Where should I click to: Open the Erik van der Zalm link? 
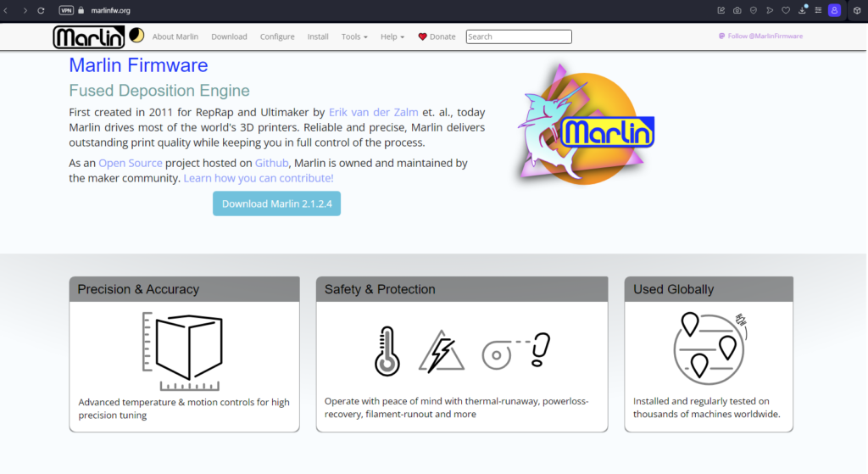coord(373,112)
